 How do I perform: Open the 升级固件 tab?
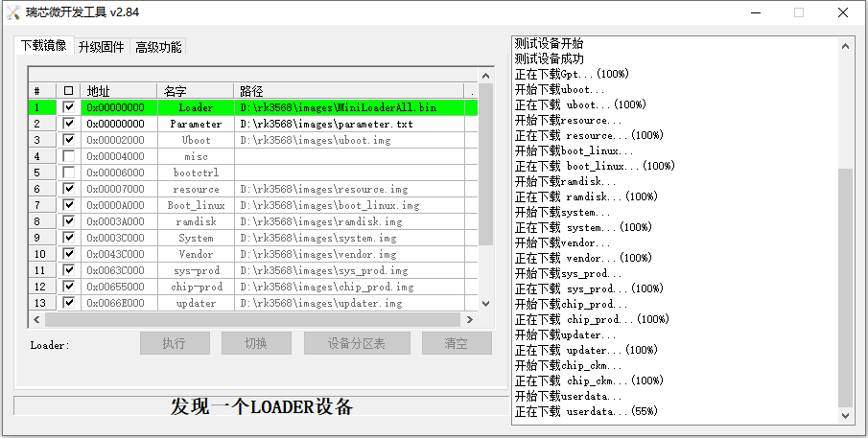pos(102,47)
